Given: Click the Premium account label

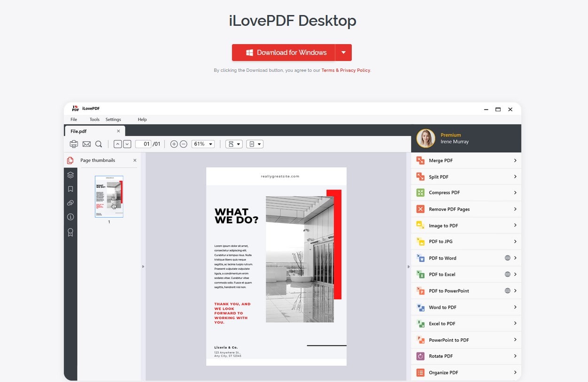Looking at the screenshot, I should 451,135.
